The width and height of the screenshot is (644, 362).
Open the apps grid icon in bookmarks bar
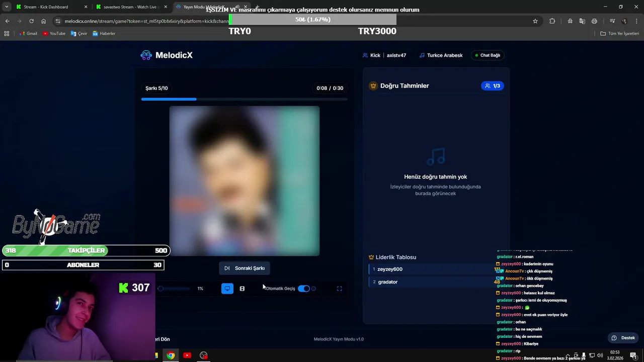[7, 34]
